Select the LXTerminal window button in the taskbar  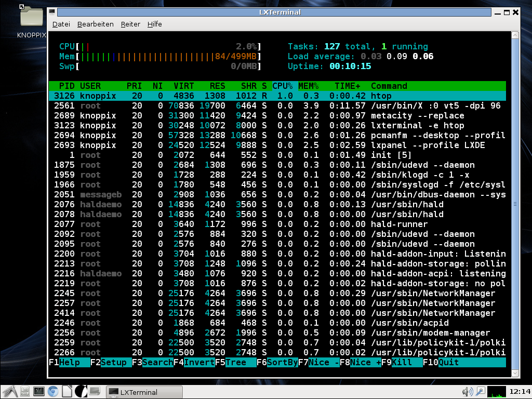coord(144,391)
